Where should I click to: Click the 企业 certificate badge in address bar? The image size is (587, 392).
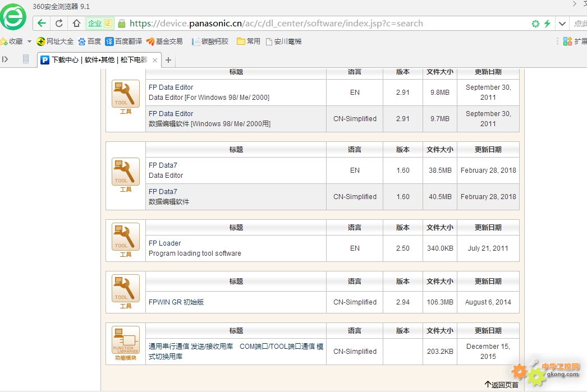point(100,23)
